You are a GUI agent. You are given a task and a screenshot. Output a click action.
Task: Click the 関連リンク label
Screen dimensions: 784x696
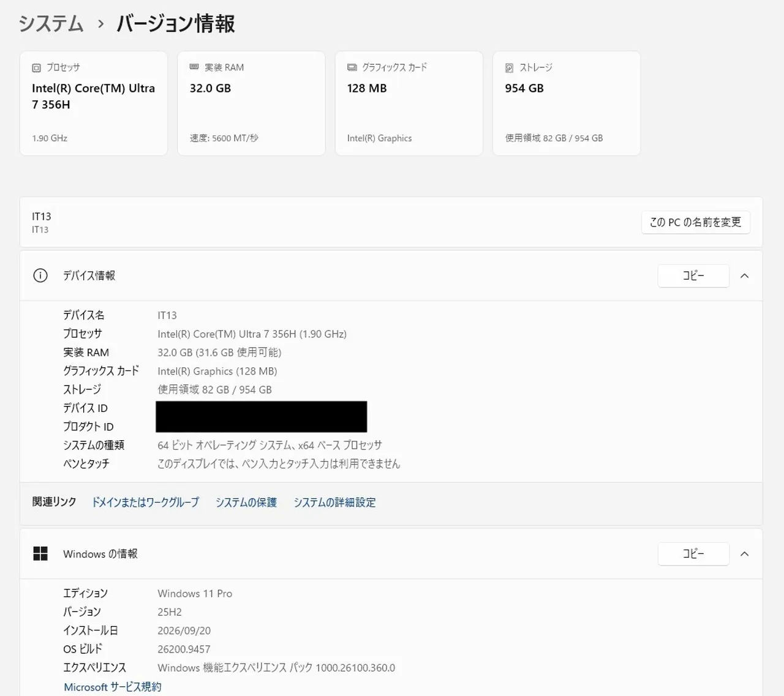click(x=54, y=502)
